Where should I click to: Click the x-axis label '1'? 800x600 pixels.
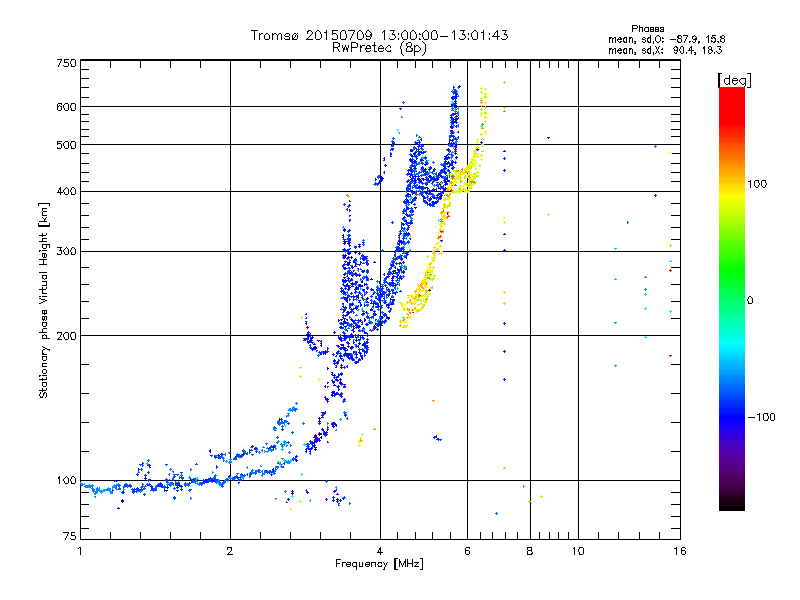(x=80, y=551)
